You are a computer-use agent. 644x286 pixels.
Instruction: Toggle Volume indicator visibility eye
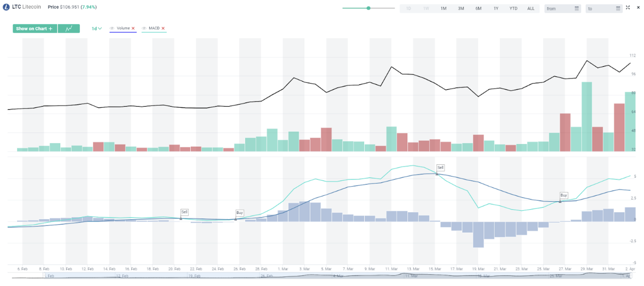(112, 28)
